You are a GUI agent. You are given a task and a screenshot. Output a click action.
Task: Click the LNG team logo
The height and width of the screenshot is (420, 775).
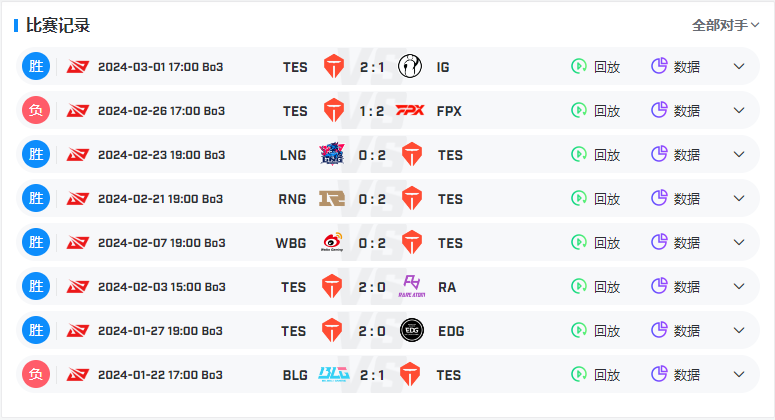[x=332, y=154]
